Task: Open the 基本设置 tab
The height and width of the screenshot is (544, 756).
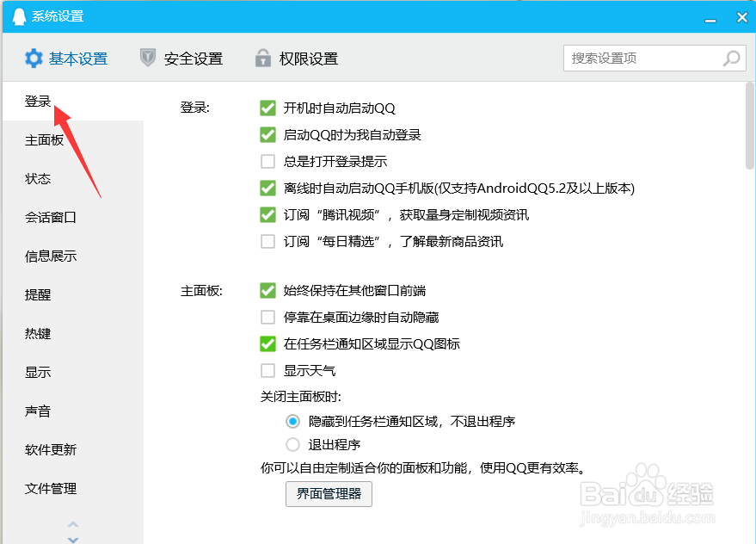Action: point(66,59)
